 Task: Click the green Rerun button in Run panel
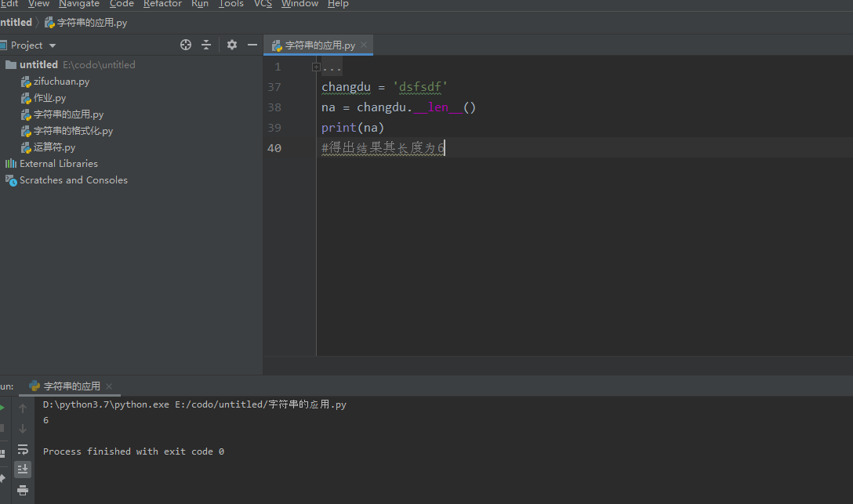point(2,408)
